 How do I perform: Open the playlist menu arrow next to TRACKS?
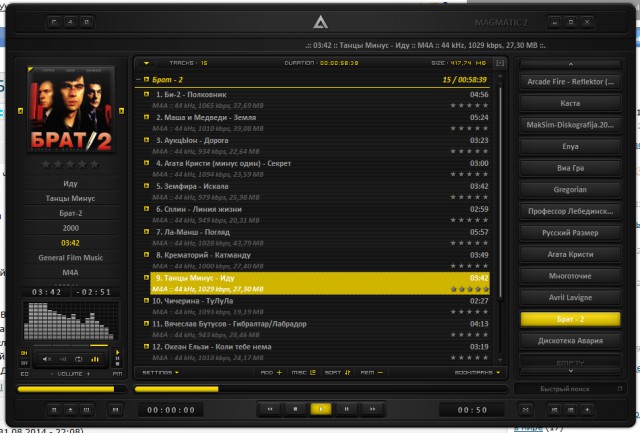click(x=146, y=63)
